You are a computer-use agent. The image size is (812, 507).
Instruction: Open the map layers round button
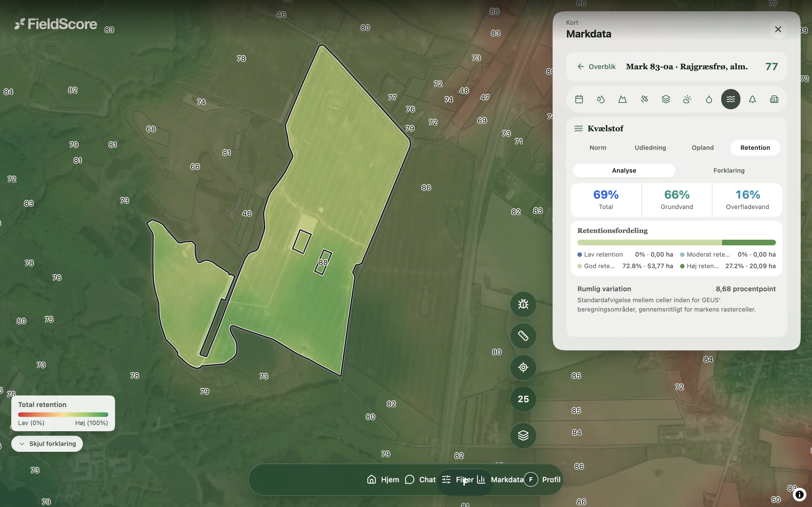(523, 435)
